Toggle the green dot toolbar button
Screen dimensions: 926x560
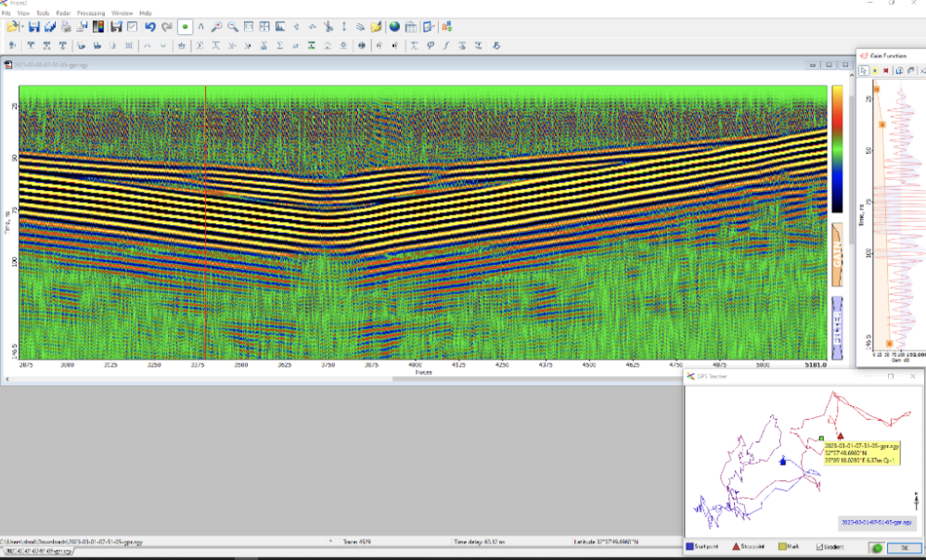185,27
